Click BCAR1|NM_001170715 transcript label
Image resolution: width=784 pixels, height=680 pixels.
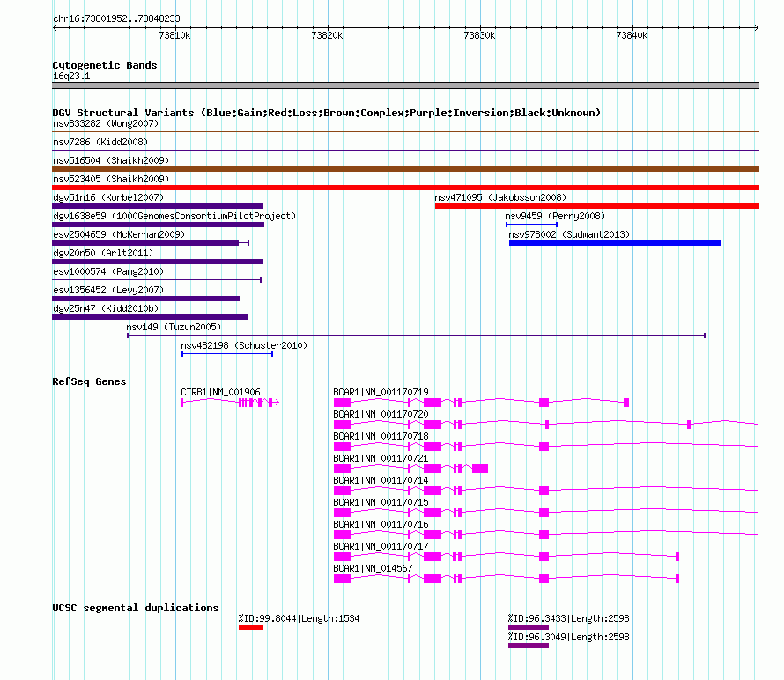tap(381, 502)
